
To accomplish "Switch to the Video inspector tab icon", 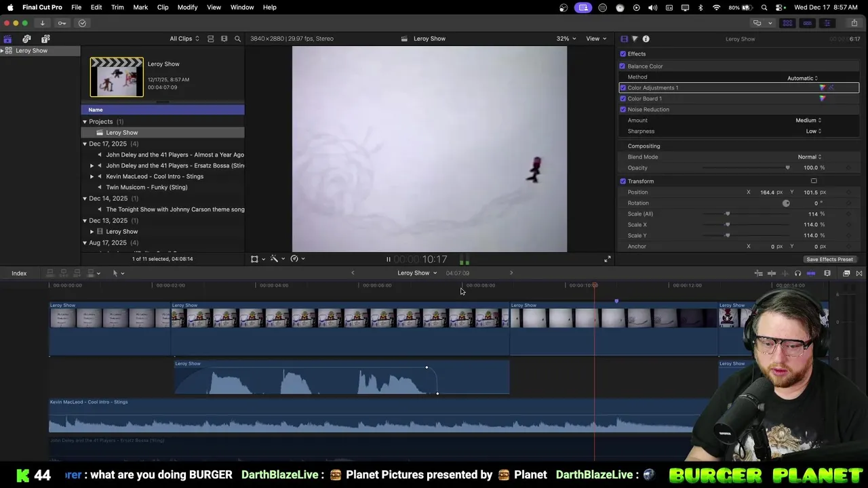I will click(625, 39).
